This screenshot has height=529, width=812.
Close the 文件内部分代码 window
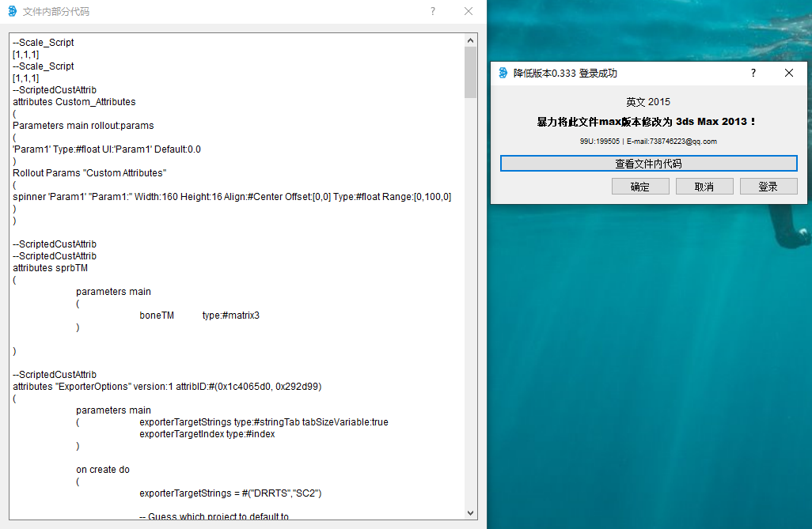[x=469, y=11]
